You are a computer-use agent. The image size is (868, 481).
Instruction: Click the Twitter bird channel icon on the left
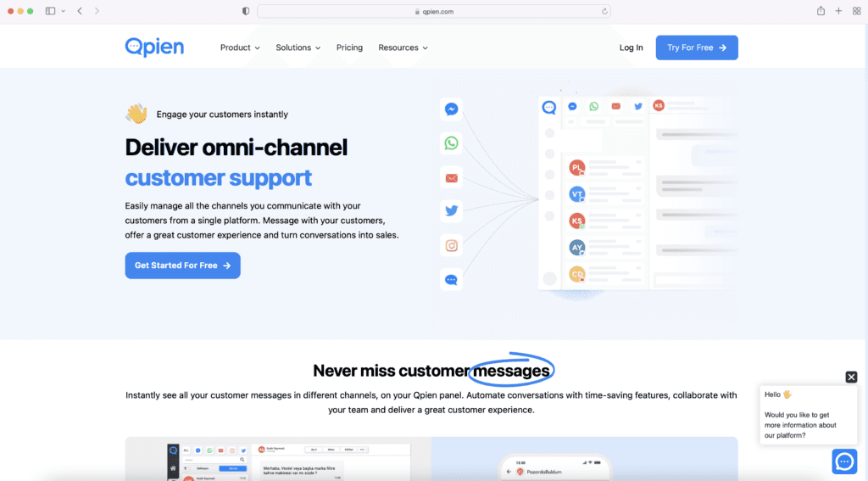[451, 210]
